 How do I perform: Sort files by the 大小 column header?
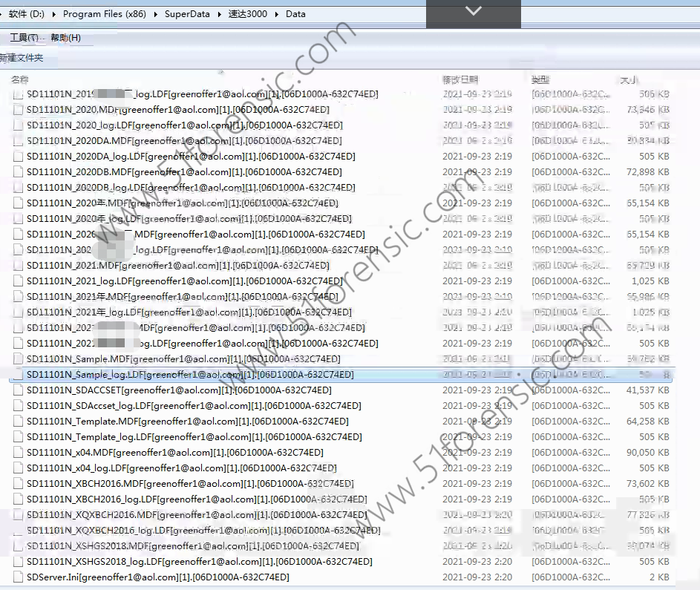point(628,79)
